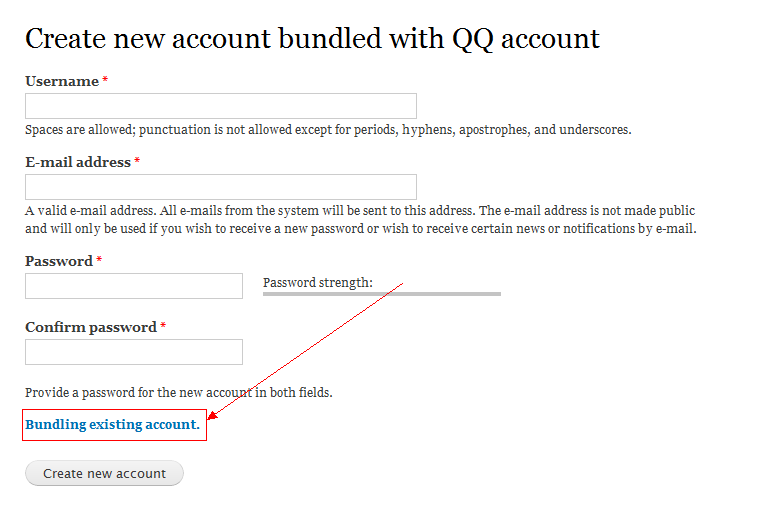Image resolution: width=761 pixels, height=528 pixels.
Task: Click the 'Password strength:' text
Action: point(317,283)
